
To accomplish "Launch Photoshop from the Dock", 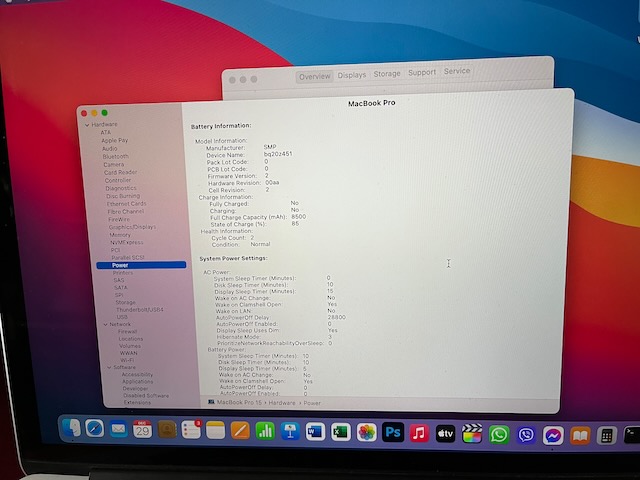I will (393, 433).
